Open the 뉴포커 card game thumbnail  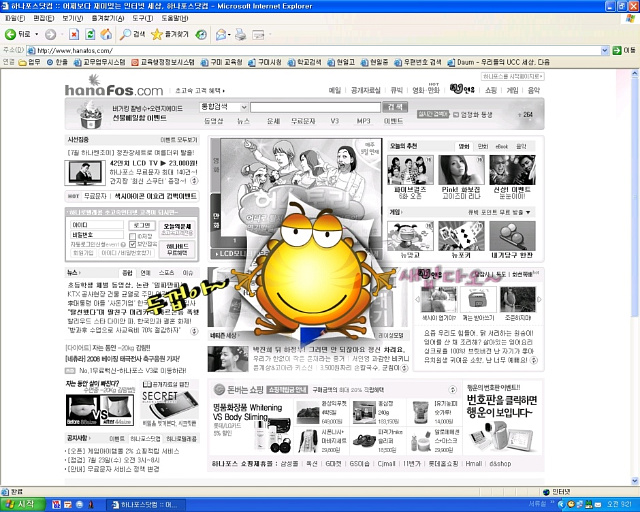point(461,236)
